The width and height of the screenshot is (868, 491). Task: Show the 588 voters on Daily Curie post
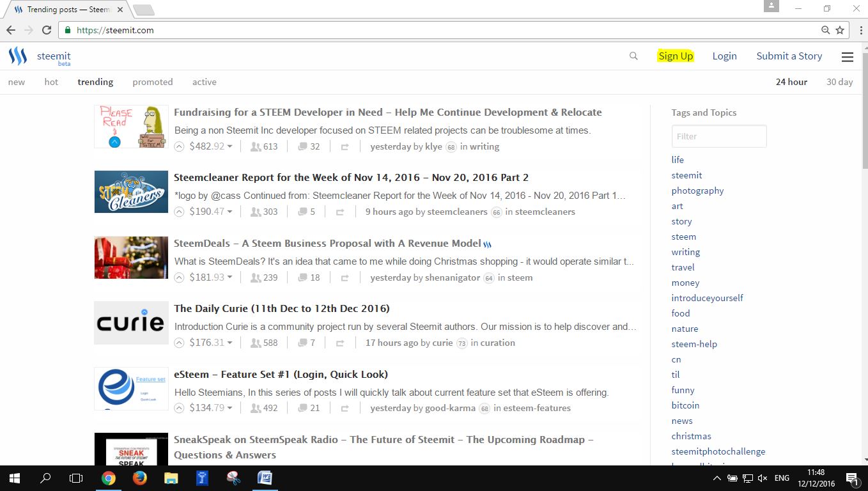point(264,343)
